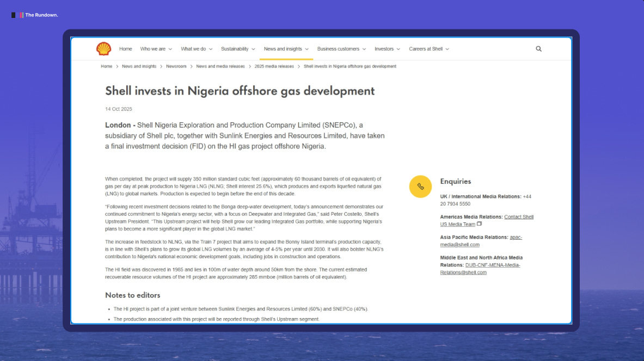Click the Notes to editors heading

[133, 295]
